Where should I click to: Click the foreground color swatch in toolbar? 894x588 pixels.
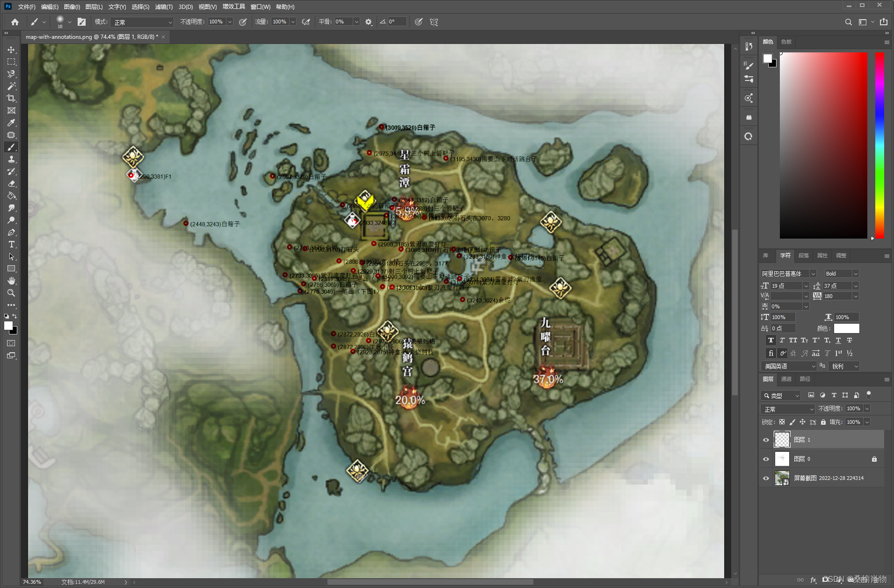(x=8, y=326)
